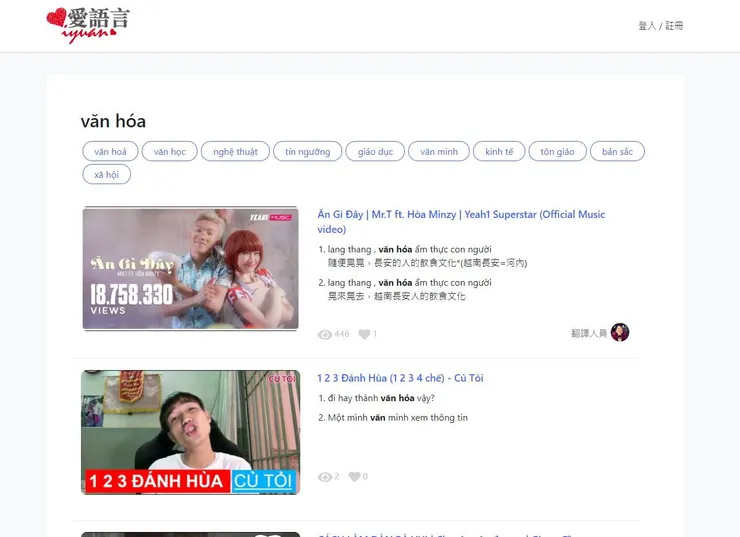Open the 1 2 3 Đánh Hùa video thumbnail
740x537 pixels.
point(190,432)
